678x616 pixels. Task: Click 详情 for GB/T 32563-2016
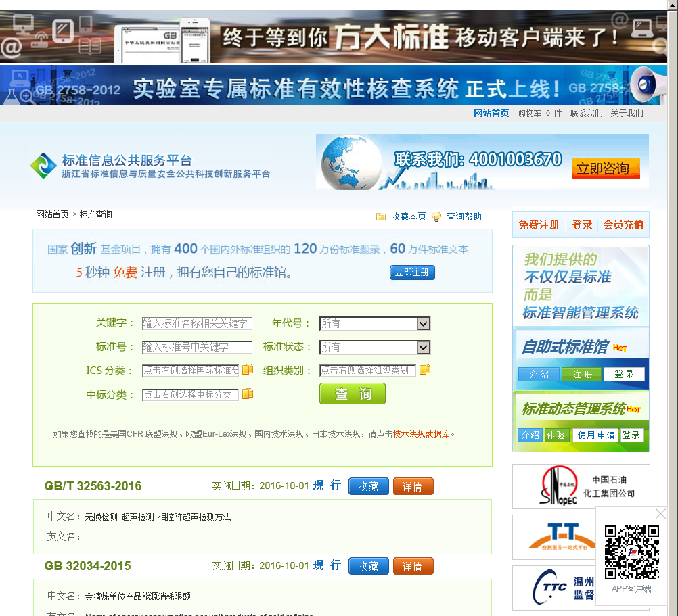[413, 486]
